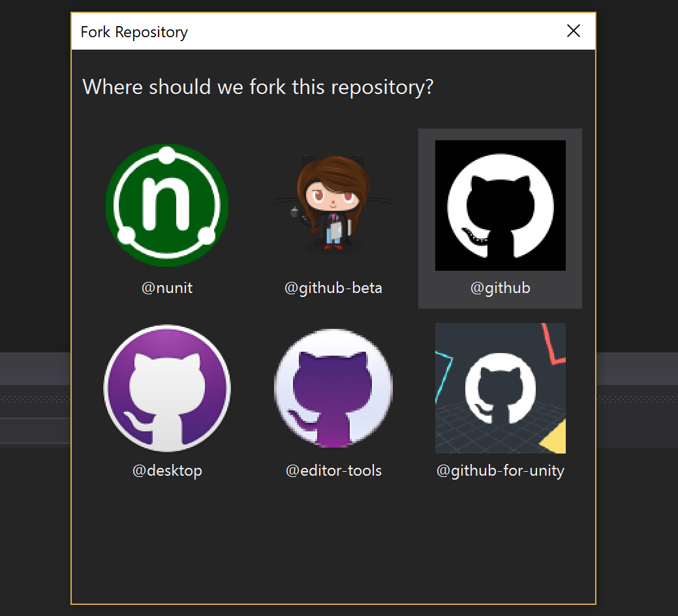This screenshot has height=616, width=678.
Task: Select the github-for-unity avatar image
Action: click(x=501, y=388)
